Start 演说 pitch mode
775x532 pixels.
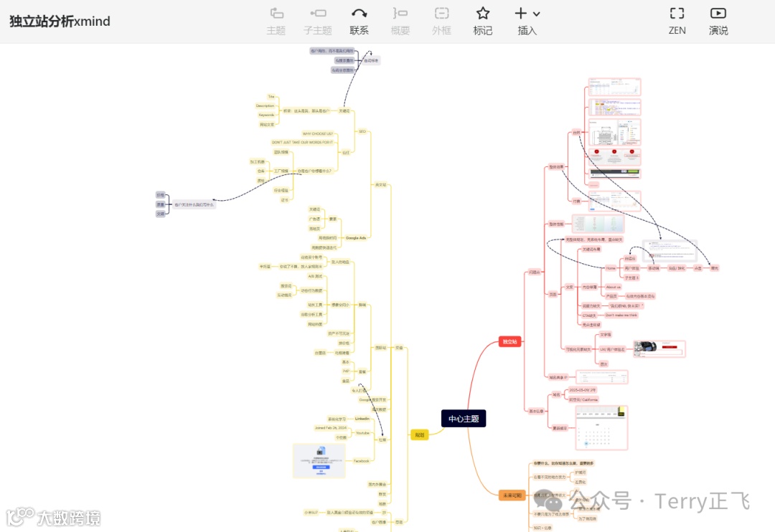tap(718, 14)
